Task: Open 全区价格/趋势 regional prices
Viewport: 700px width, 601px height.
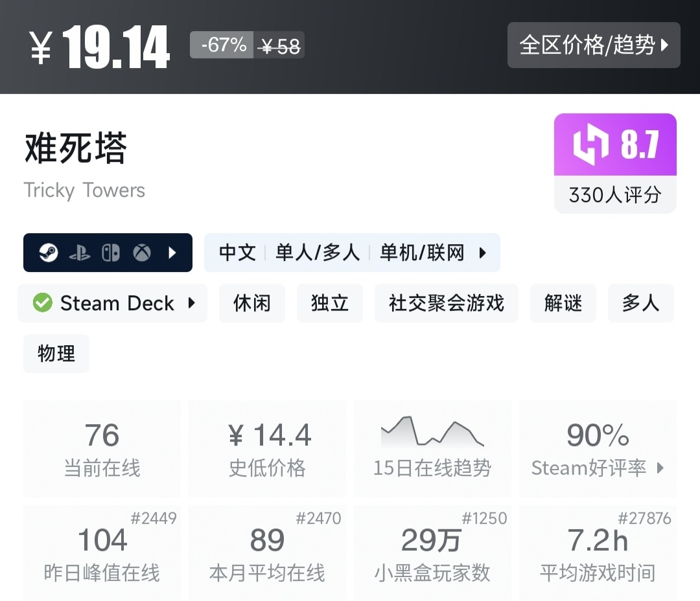Action: [594, 45]
